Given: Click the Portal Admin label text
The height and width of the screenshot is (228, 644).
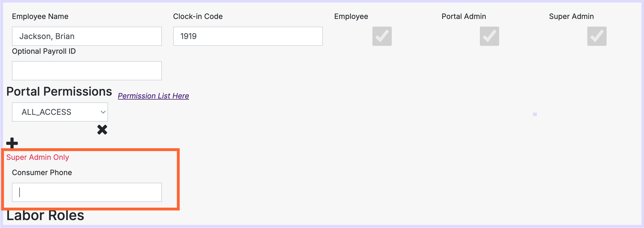Looking at the screenshot, I should tap(464, 16).
